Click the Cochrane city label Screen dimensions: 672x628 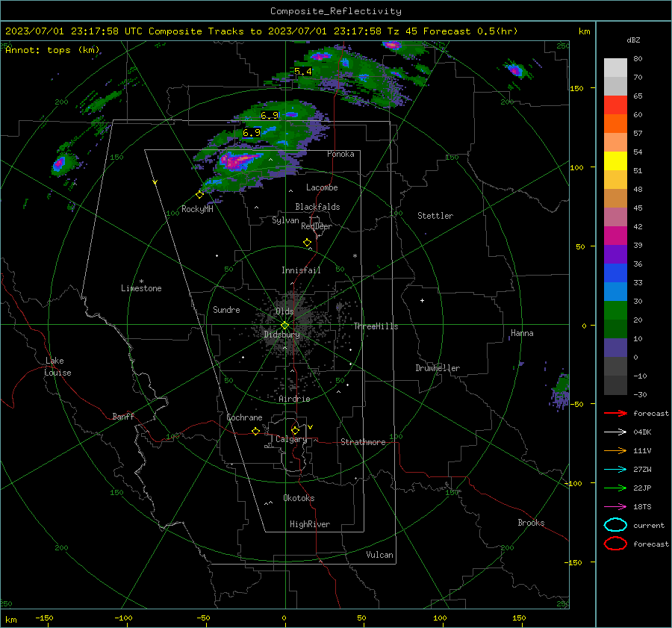[244, 417]
